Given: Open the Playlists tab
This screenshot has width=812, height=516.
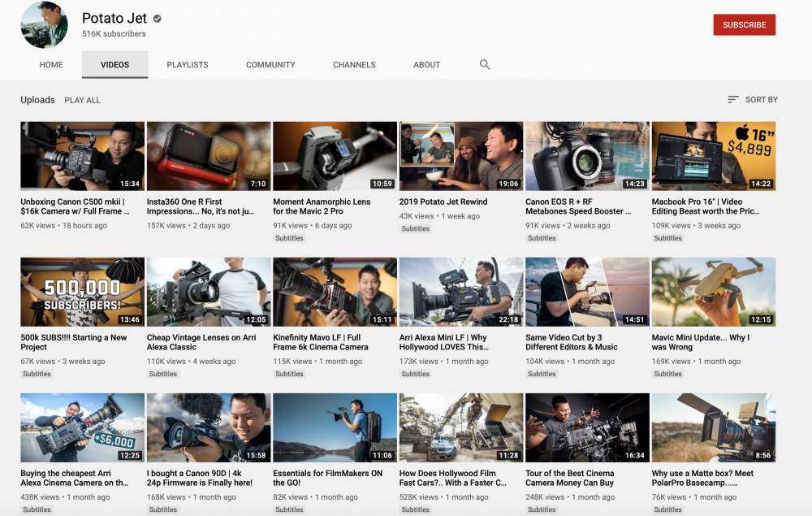Looking at the screenshot, I should tap(188, 65).
